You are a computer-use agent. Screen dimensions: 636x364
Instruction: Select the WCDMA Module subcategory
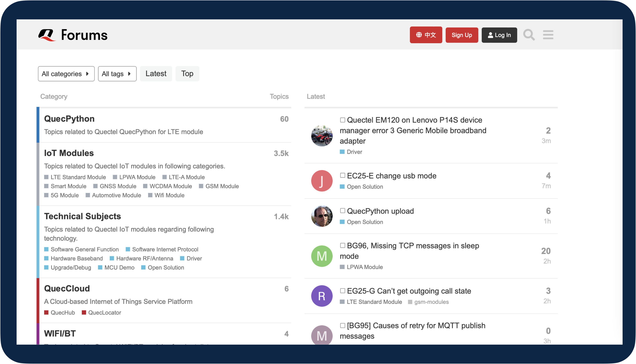[x=167, y=186]
